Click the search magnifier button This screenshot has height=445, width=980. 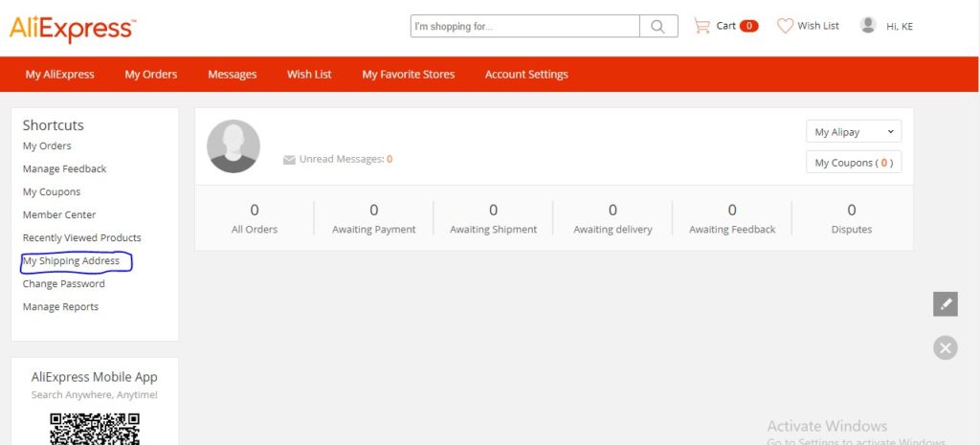coord(658,26)
